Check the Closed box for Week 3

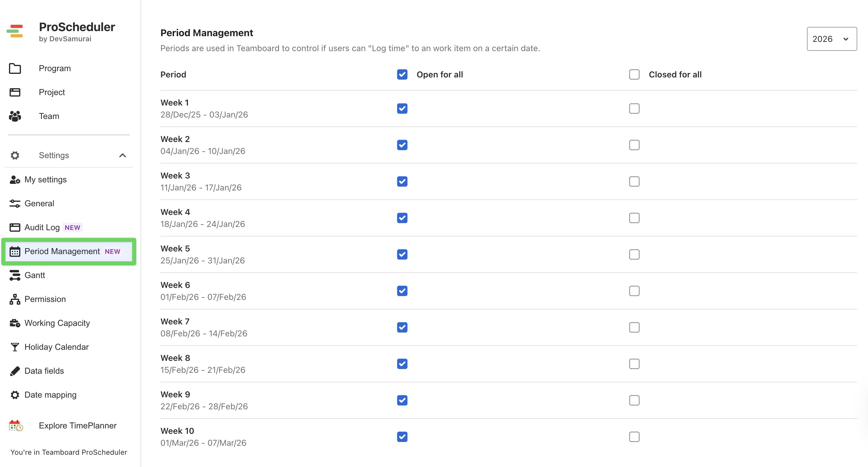634,181
